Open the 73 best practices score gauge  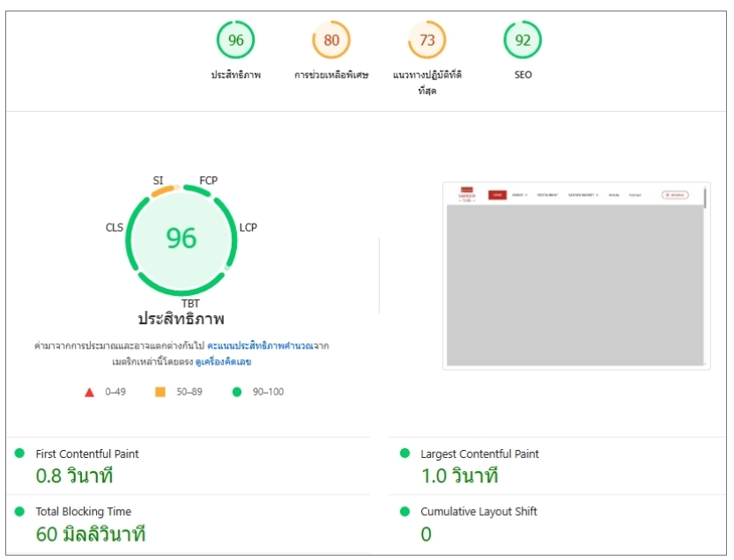coord(426,41)
